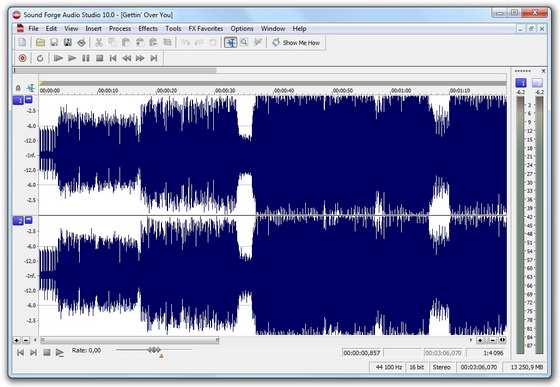The height and width of the screenshot is (387, 560).
Task: Open the Help menu
Action: point(299,29)
